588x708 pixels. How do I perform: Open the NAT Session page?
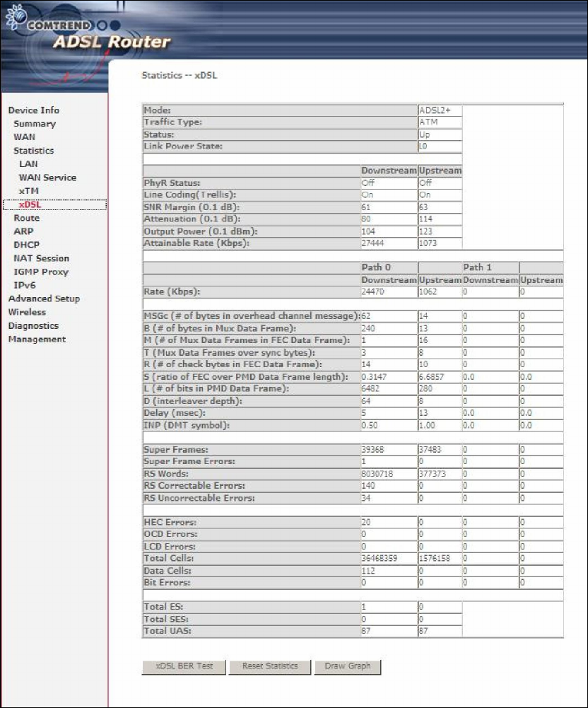(42, 258)
